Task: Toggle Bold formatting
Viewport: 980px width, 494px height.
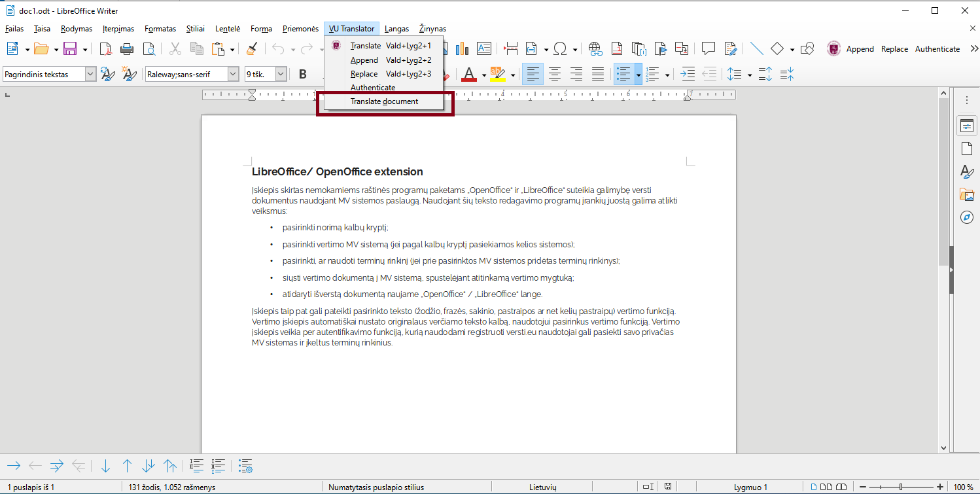Action: point(303,74)
